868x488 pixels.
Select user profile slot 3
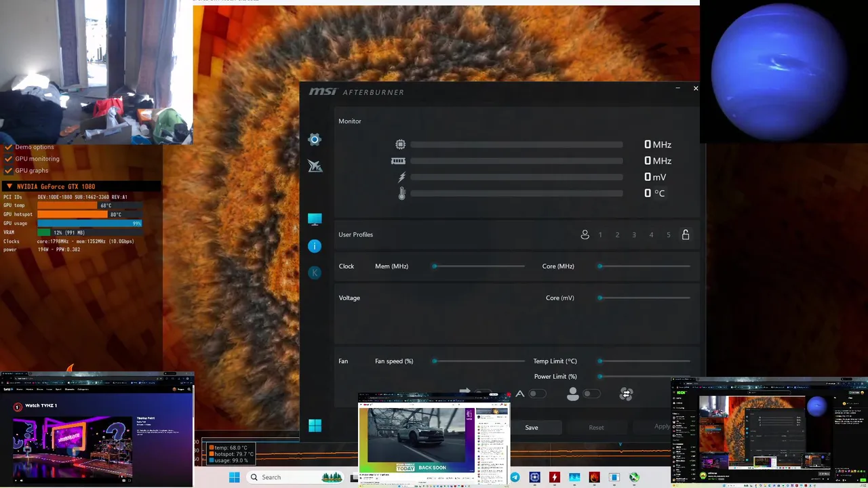pyautogui.click(x=634, y=235)
